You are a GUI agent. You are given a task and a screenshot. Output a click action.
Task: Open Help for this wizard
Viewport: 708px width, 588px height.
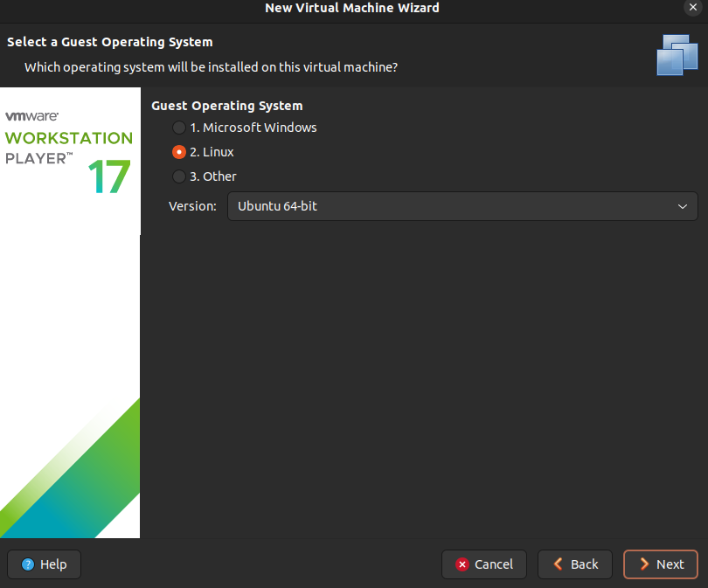(x=45, y=564)
